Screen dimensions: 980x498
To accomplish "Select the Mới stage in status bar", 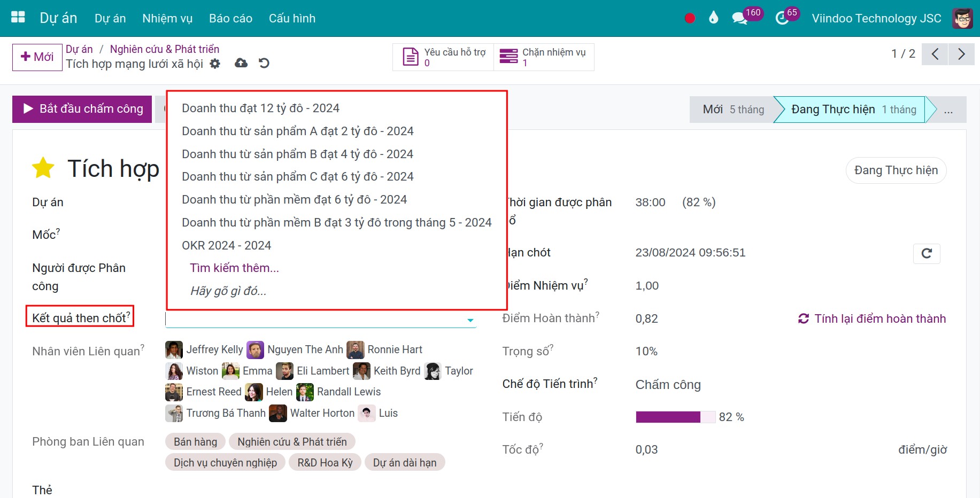I will tap(732, 110).
